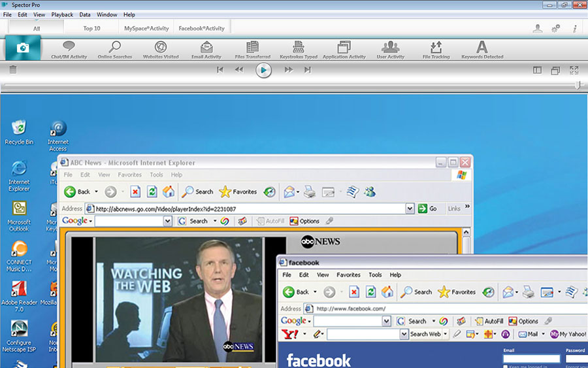Expand address bar dropdown in ABC News window

tap(410, 209)
